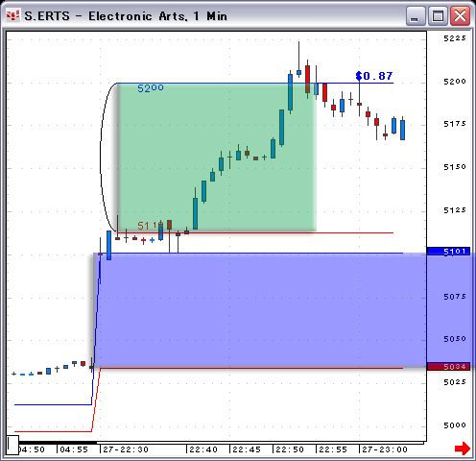Click the 22:55 time axis label
Image resolution: width=476 pixels, height=461 pixels.
pos(333,449)
